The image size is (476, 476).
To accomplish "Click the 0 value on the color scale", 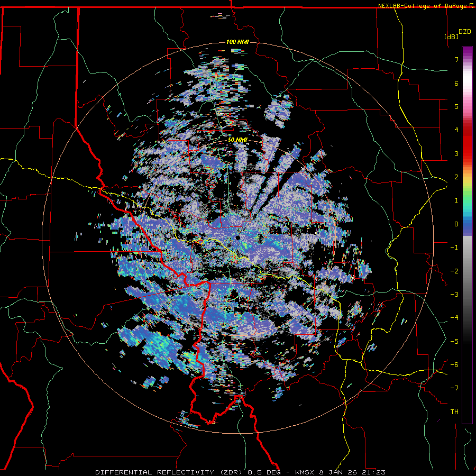I will tap(456, 224).
